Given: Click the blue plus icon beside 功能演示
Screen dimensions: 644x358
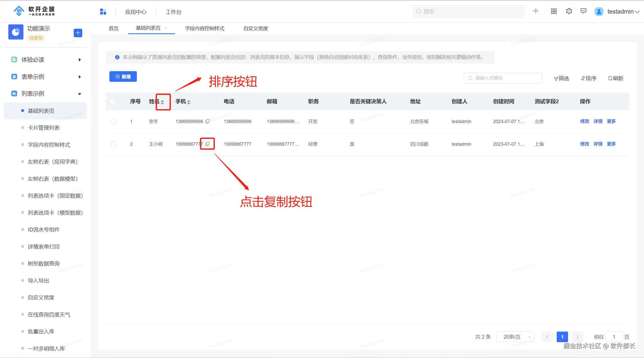Looking at the screenshot, I should (78, 33).
